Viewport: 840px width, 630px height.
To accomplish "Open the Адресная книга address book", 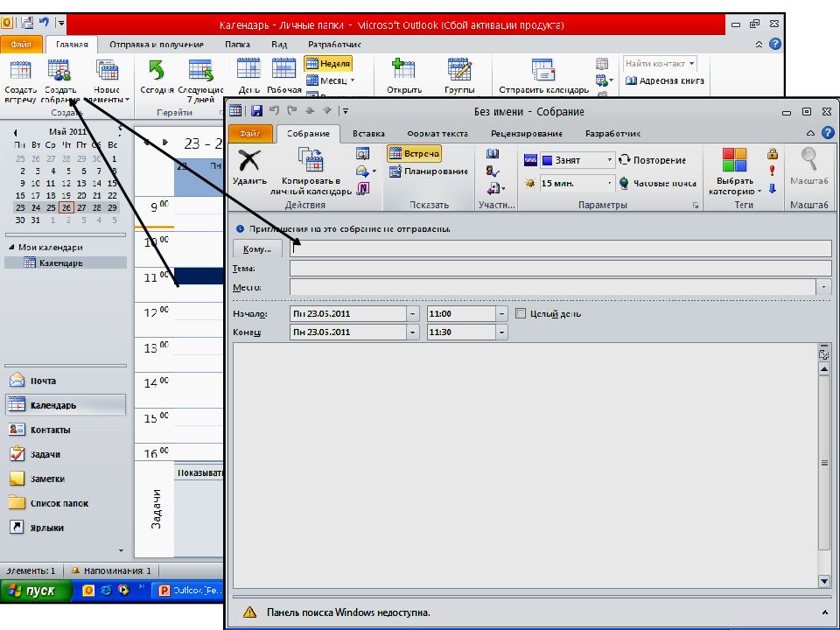I will (665, 80).
